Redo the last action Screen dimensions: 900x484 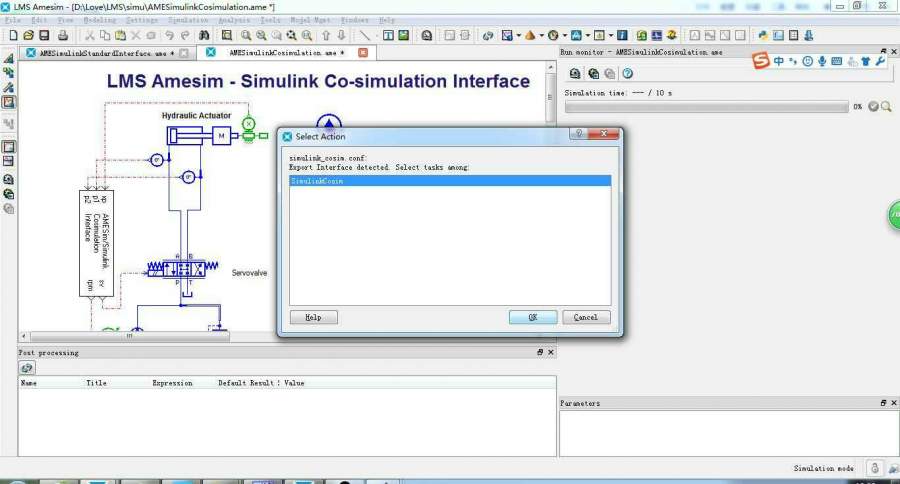tap(185, 36)
